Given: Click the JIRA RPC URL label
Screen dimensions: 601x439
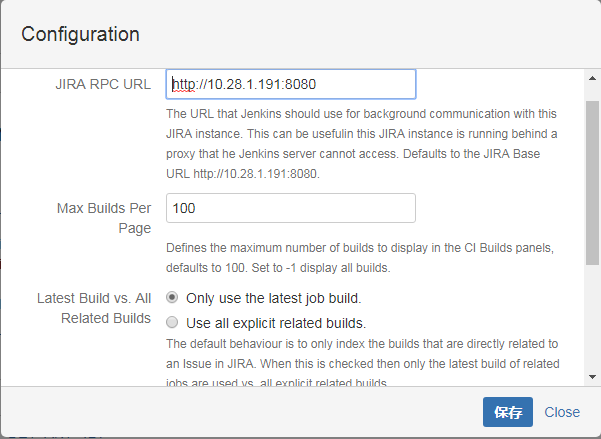Looking at the screenshot, I should [x=103, y=84].
